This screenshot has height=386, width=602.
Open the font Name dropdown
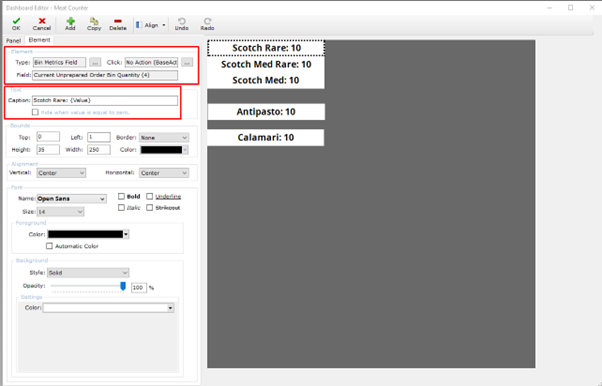71,199
